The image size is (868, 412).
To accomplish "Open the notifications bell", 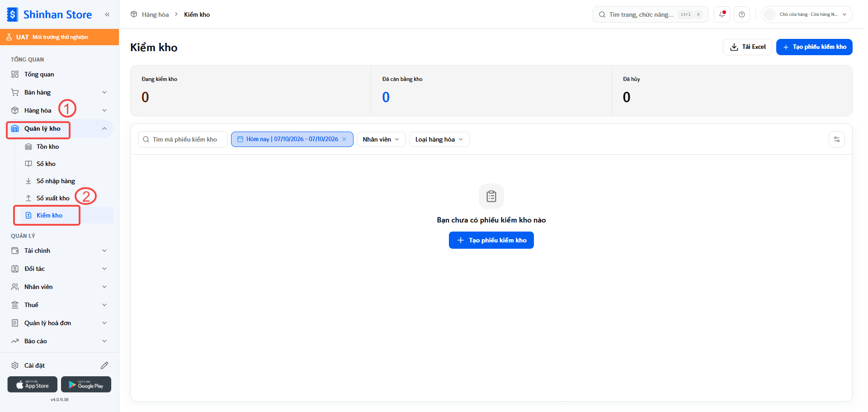I will click(x=722, y=14).
